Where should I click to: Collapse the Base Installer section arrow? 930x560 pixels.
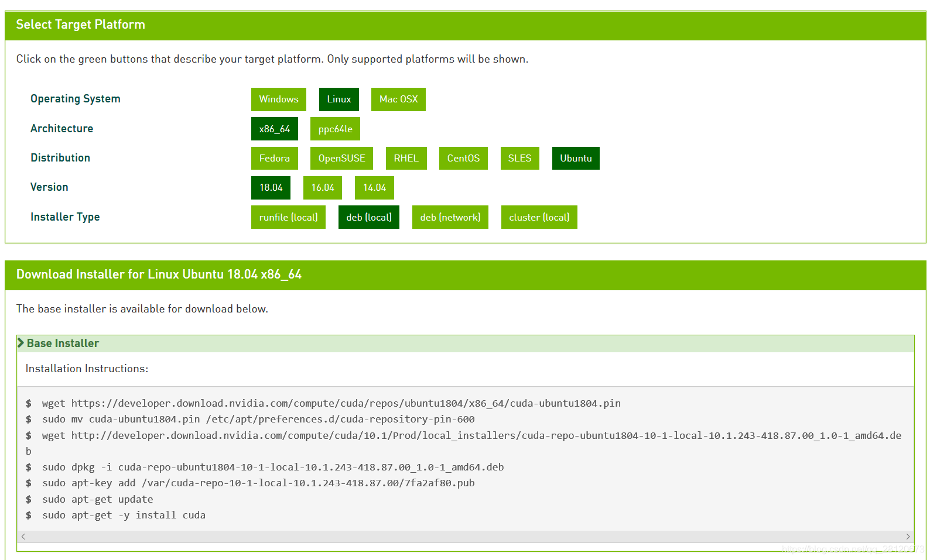21,343
